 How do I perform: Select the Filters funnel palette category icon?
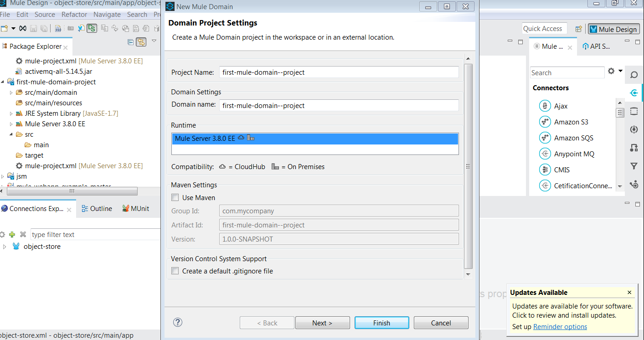pyautogui.click(x=634, y=166)
